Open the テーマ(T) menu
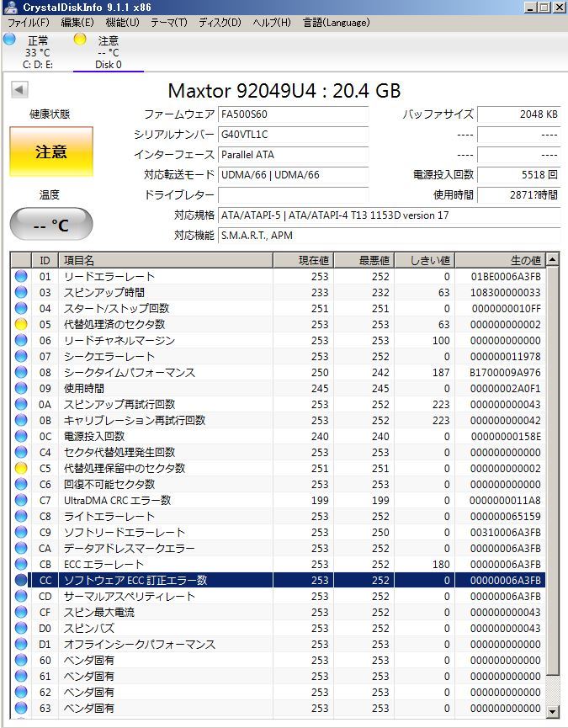Image resolution: width=568 pixels, height=728 pixels. (169, 22)
